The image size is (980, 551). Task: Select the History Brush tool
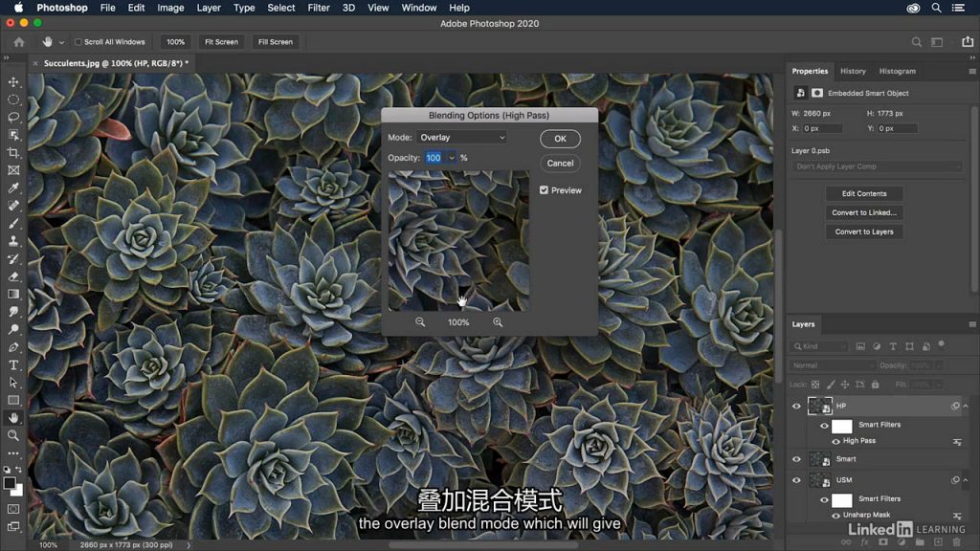pos(13,258)
